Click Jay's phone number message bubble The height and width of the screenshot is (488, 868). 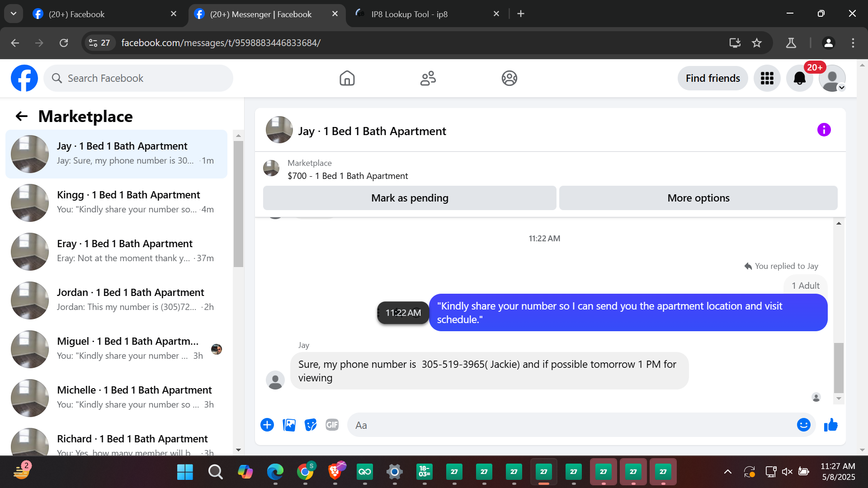coord(489,371)
